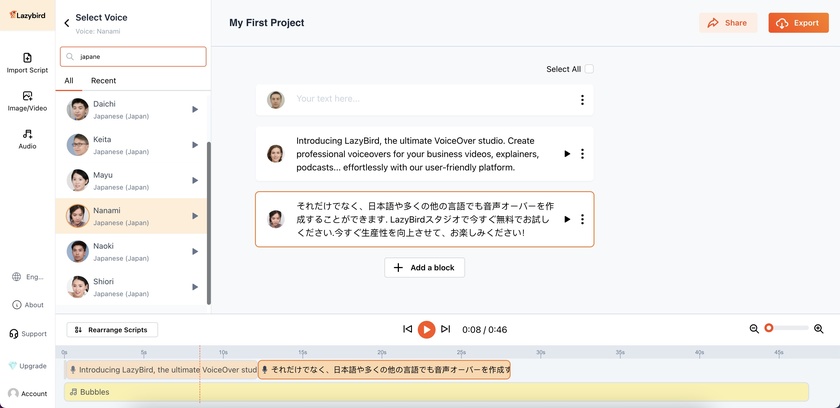Click the Rearrange Scripts button
Screen dimensions: 840x408
pyautogui.click(x=112, y=330)
